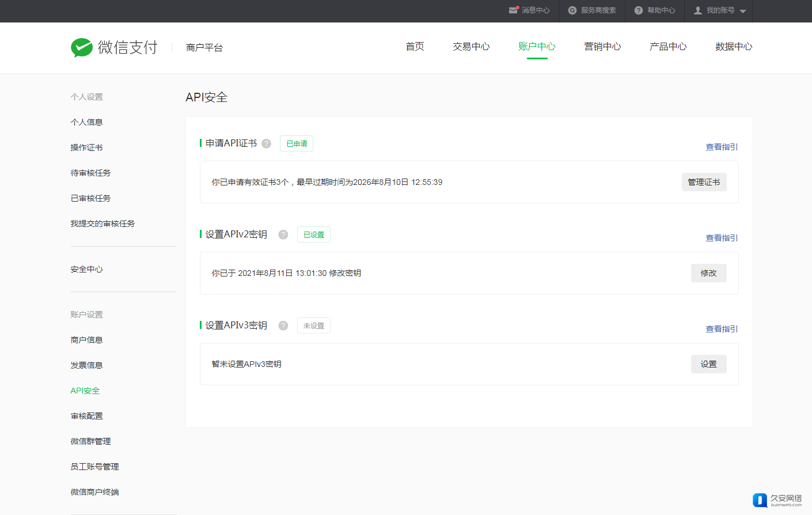The height and width of the screenshot is (515, 812).
Task: Click the my account user icon
Action: coord(698,10)
